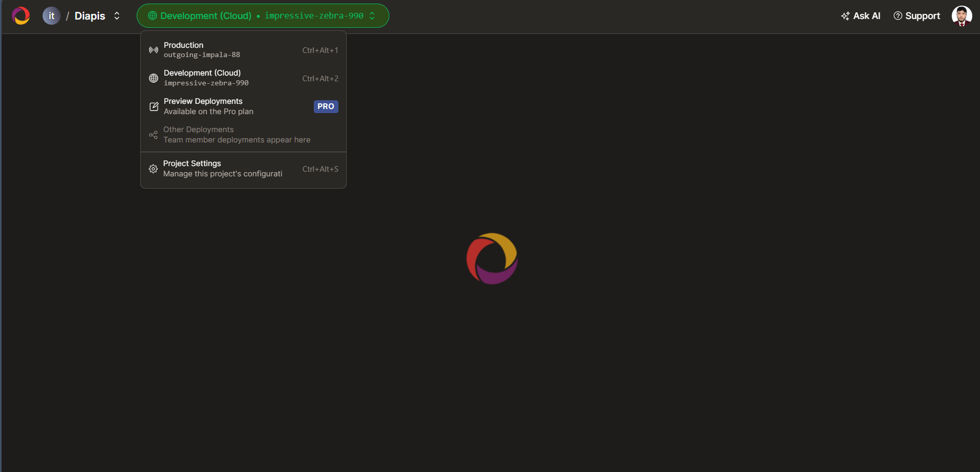Click the Ctrl+Alt+S shortcut hint

click(320, 169)
